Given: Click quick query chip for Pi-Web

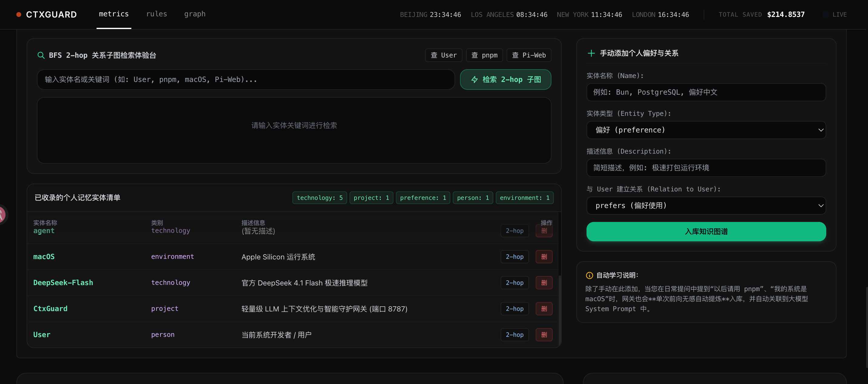Looking at the screenshot, I should 529,55.
